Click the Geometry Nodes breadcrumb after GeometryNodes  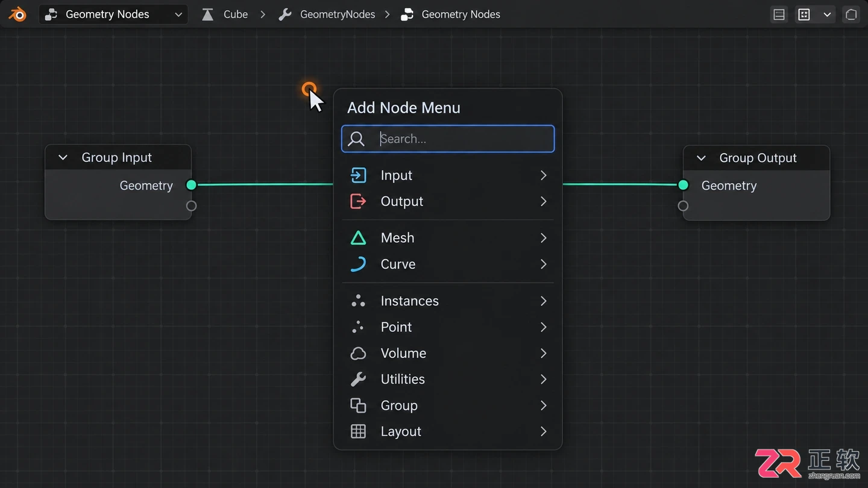click(x=461, y=14)
